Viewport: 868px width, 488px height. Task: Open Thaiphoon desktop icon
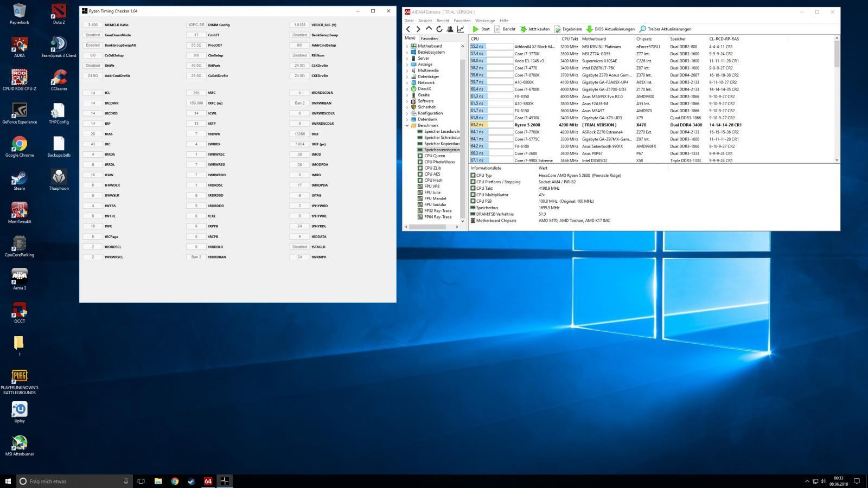(x=59, y=179)
